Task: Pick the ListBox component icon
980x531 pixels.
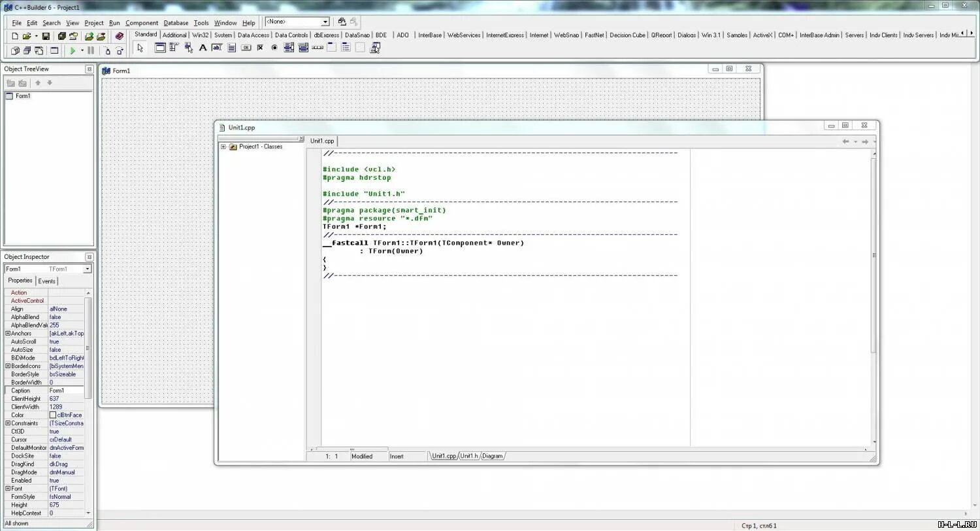Action: pyautogui.click(x=289, y=48)
